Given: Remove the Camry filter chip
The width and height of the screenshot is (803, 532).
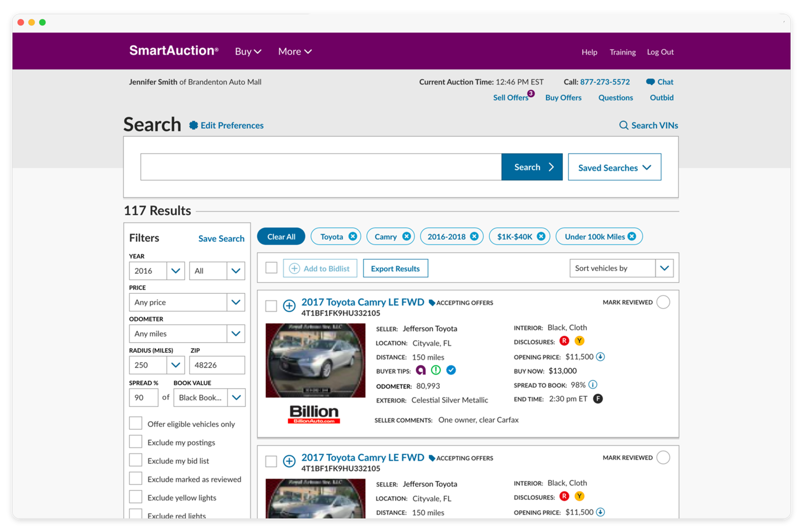Looking at the screenshot, I should pyautogui.click(x=407, y=237).
